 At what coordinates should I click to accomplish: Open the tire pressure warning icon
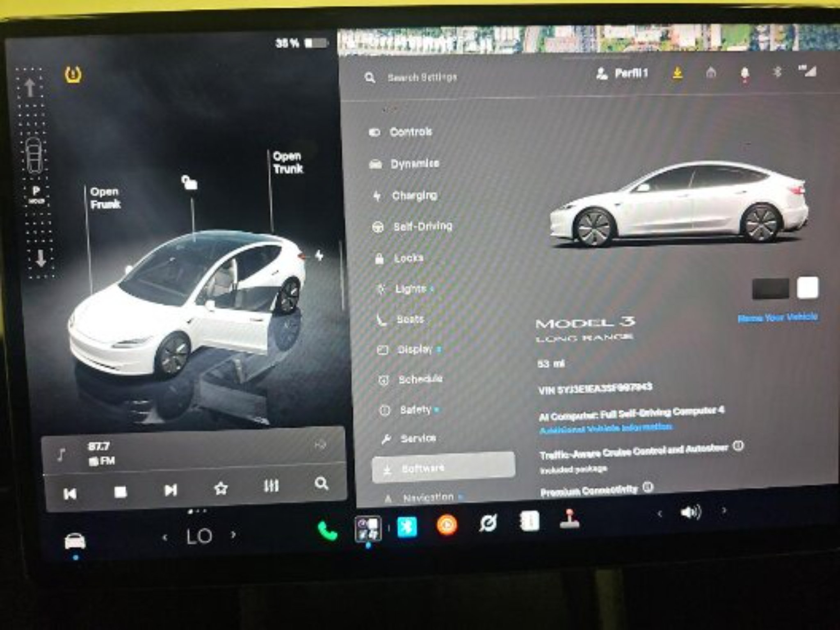tap(73, 75)
